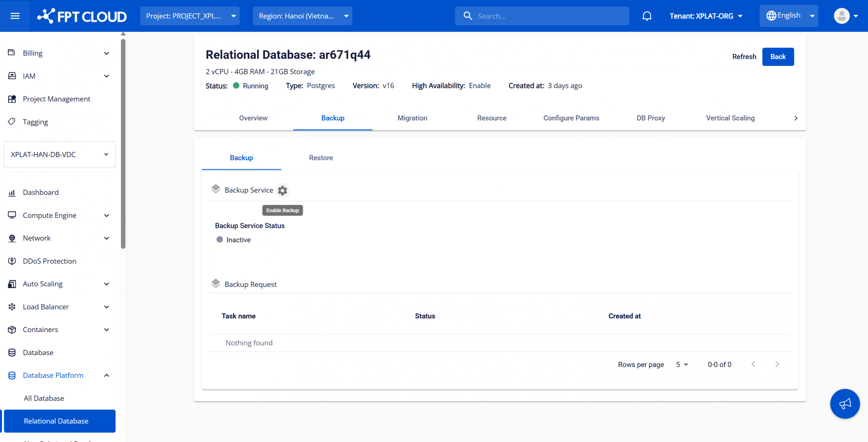868x442 pixels.
Task: Switch to the Restore sub-tab
Action: [x=321, y=158]
